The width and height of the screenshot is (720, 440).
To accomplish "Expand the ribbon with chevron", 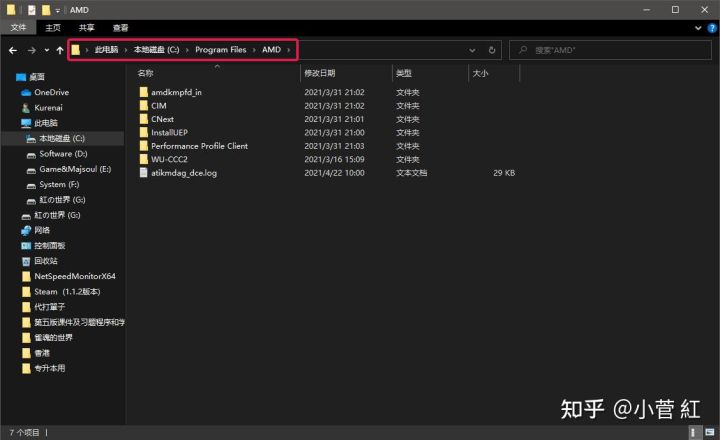I will tap(698, 28).
